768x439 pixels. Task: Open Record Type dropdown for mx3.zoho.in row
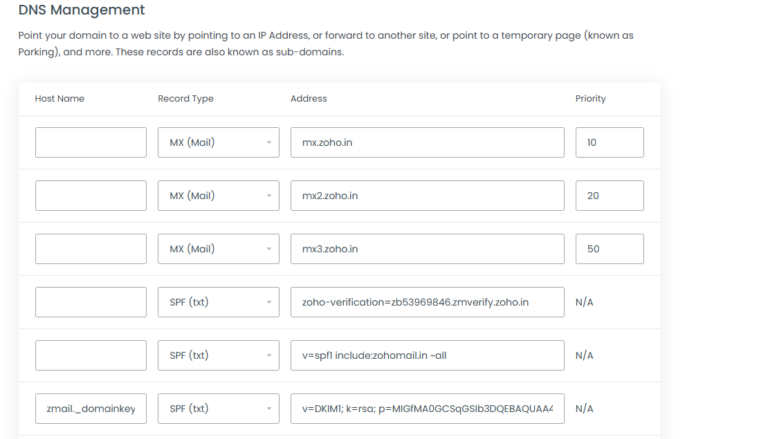pos(218,249)
